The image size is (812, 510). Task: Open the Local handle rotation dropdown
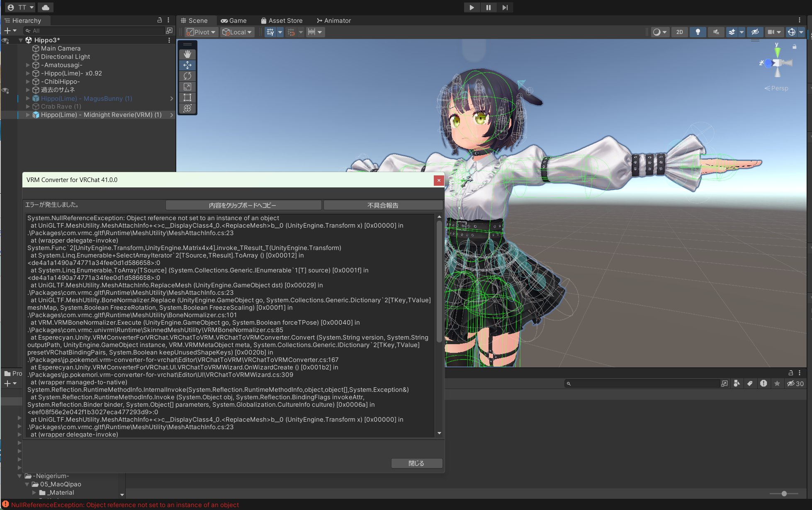click(238, 32)
